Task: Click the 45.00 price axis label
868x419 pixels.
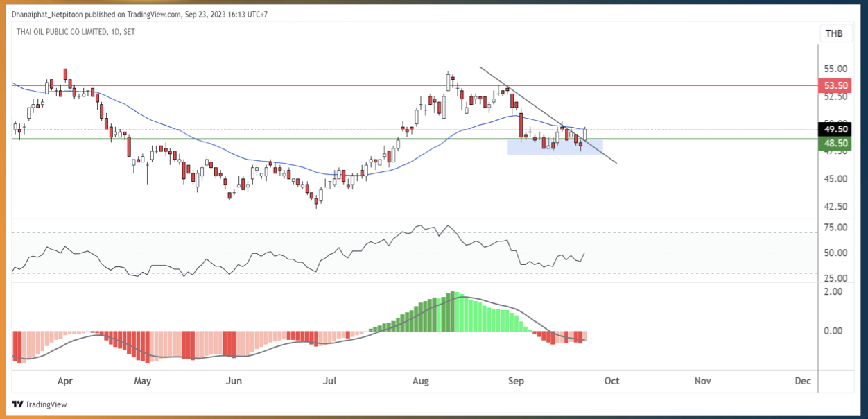Action: tap(835, 178)
